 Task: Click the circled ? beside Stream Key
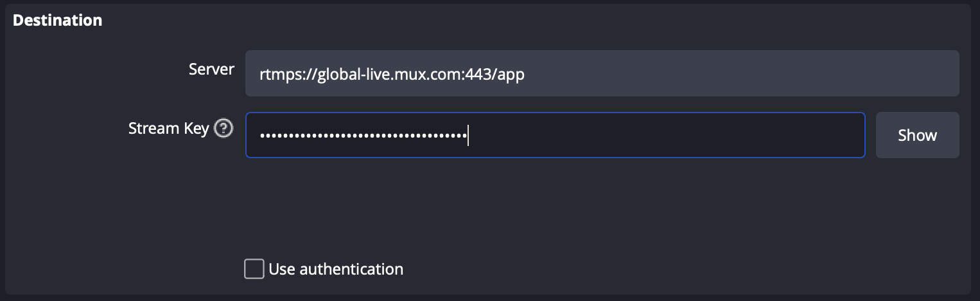pos(223,129)
